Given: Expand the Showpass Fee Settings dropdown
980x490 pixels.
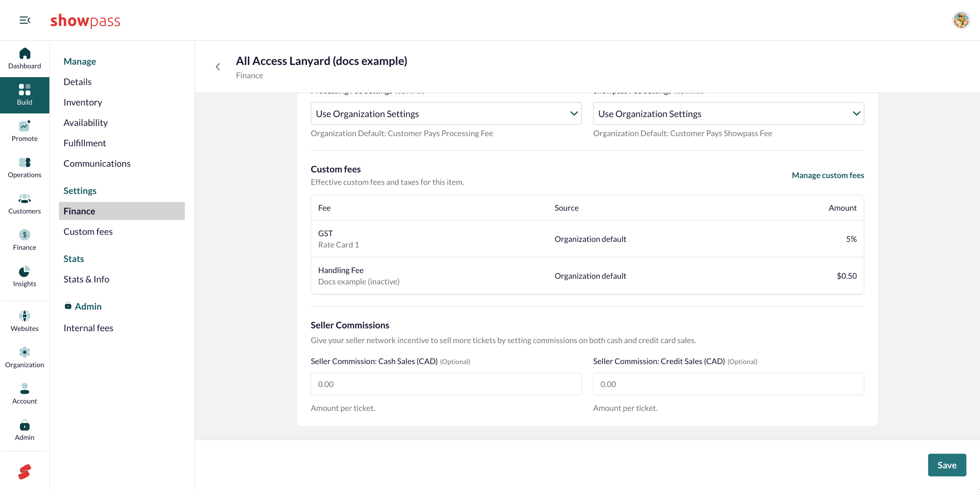Looking at the screenshot, I should tap(728, 113).
